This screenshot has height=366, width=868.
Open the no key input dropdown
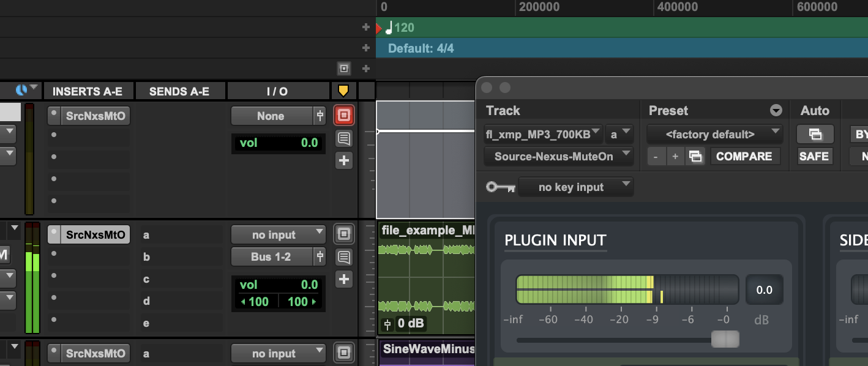point(575,187)
